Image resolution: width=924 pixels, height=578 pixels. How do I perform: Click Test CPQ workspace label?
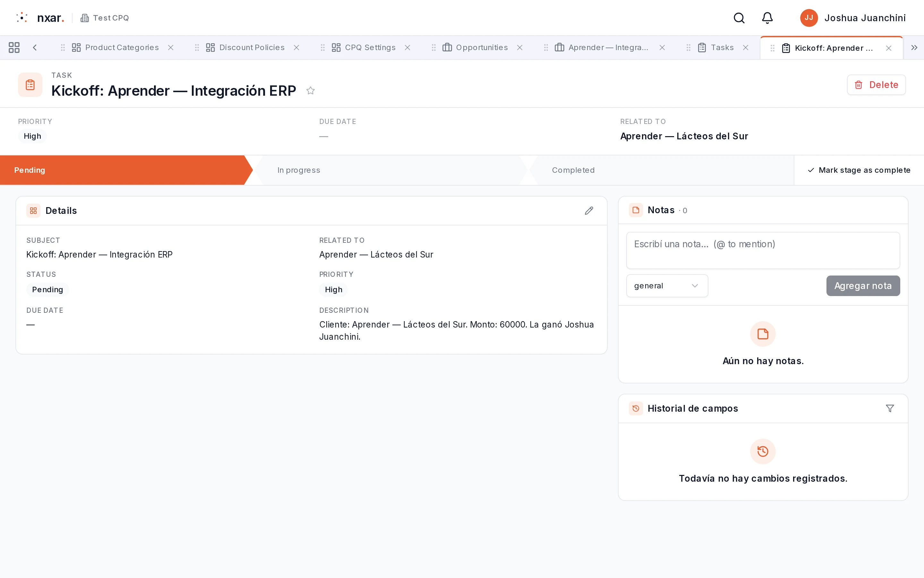pyautogui.click(x=105, y=18)
